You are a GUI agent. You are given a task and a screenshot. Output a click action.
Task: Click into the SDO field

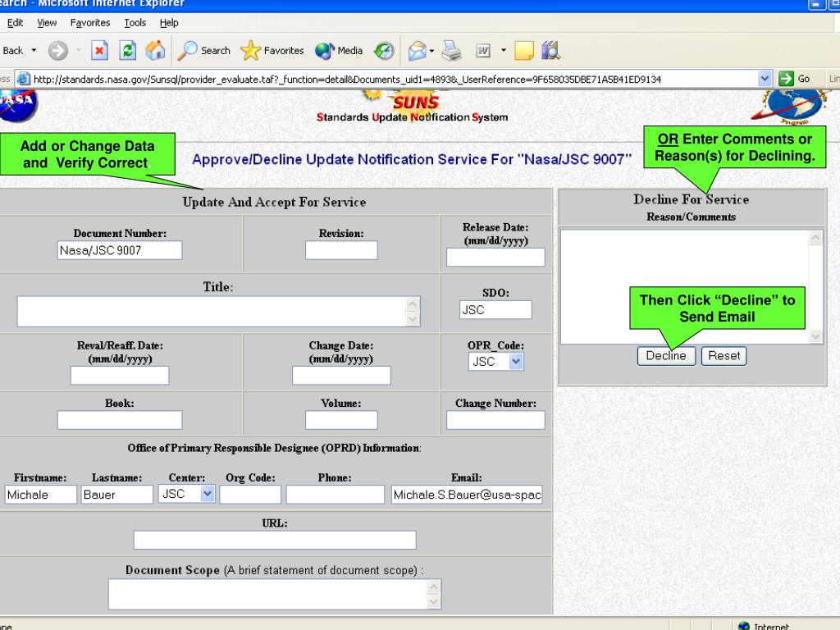(495, 309)
